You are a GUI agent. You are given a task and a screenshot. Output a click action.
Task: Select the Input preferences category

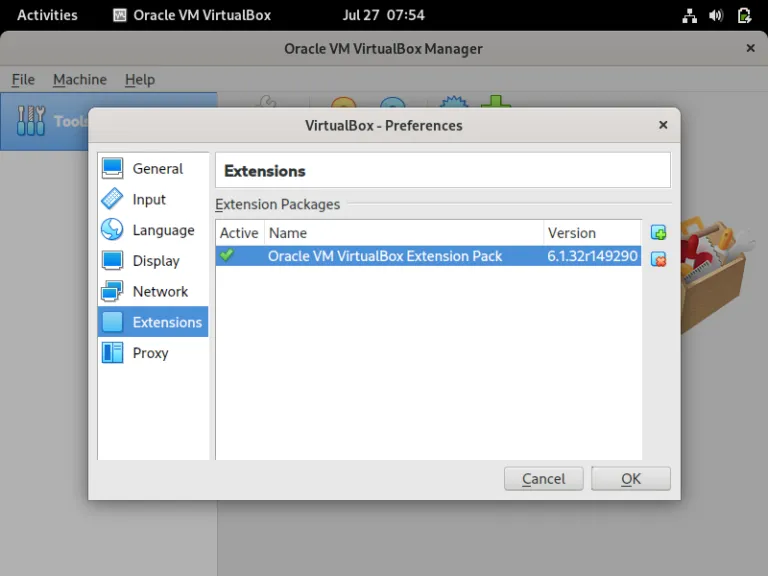153,199
